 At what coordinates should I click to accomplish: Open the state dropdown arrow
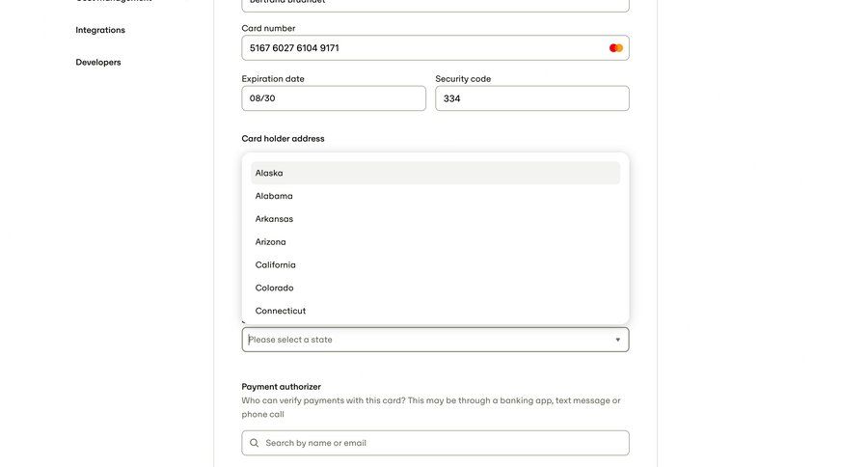point(618,340)
